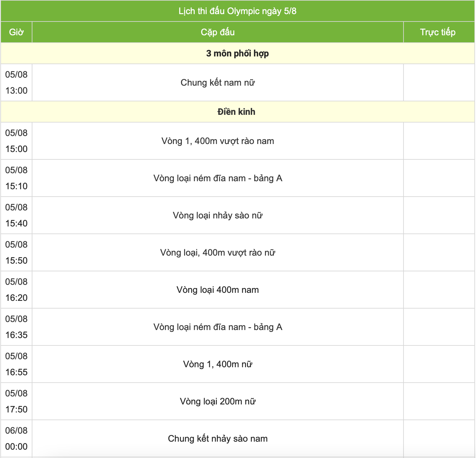Click the title 'Lịch thi đấu Olympic ngày 5/8'
Image resolution: width=476 pixels, height=458 pixels.
237,11
